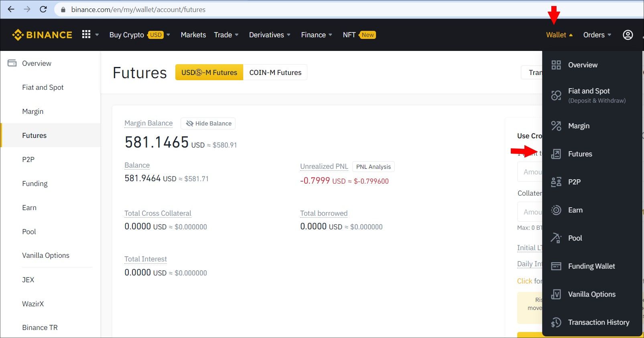
Task: Click the Collateral Amount input field
Action: [x=530, y=212]
